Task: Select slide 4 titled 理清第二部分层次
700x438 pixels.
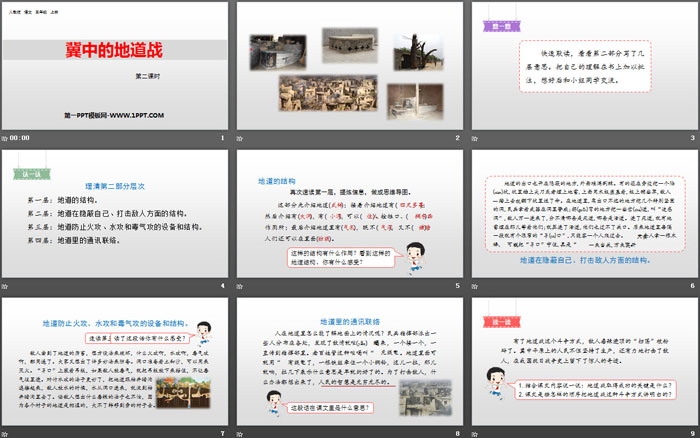Action: (115, 213)
